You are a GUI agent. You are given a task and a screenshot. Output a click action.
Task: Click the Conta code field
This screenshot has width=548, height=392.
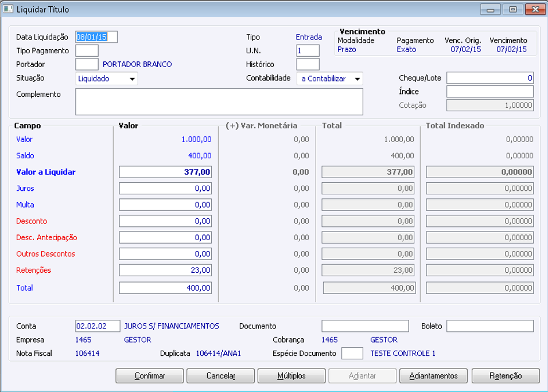pyautogui.click(x=98, y=326)
